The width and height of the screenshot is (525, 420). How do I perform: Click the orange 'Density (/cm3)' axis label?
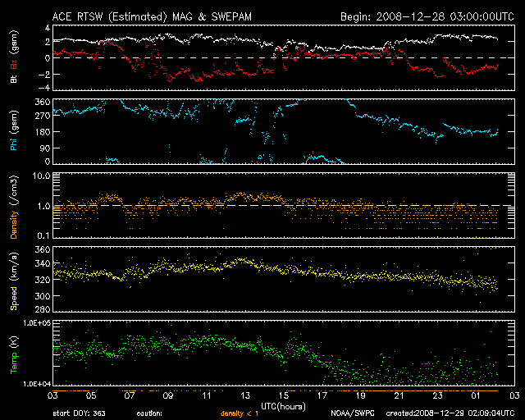click(14, 207)
